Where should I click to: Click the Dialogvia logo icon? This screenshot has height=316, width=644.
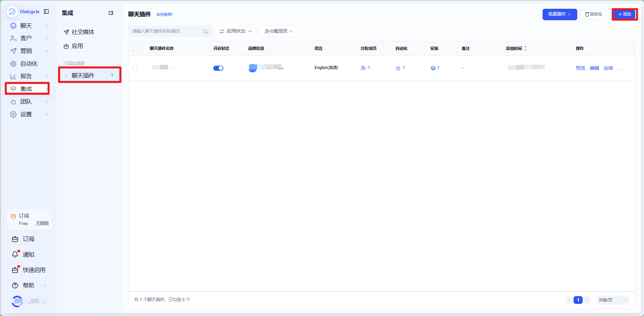point(12,11)
